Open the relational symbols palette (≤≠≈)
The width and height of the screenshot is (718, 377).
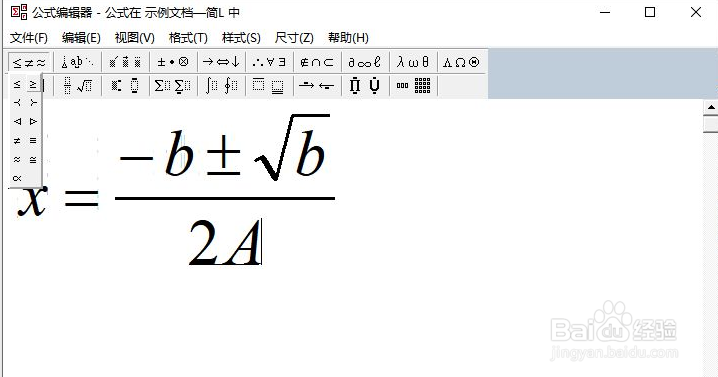29,62
